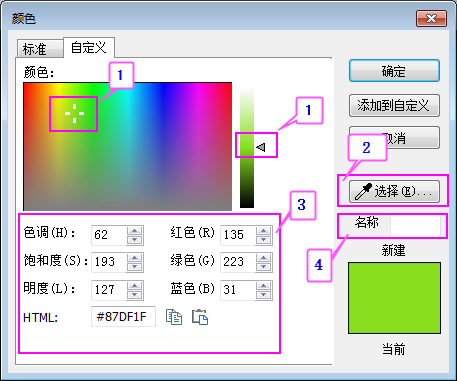Viewport: 457px width, 381px height.
Task: Increase 色调(H) value with up arrow
Action: (135, 230)
